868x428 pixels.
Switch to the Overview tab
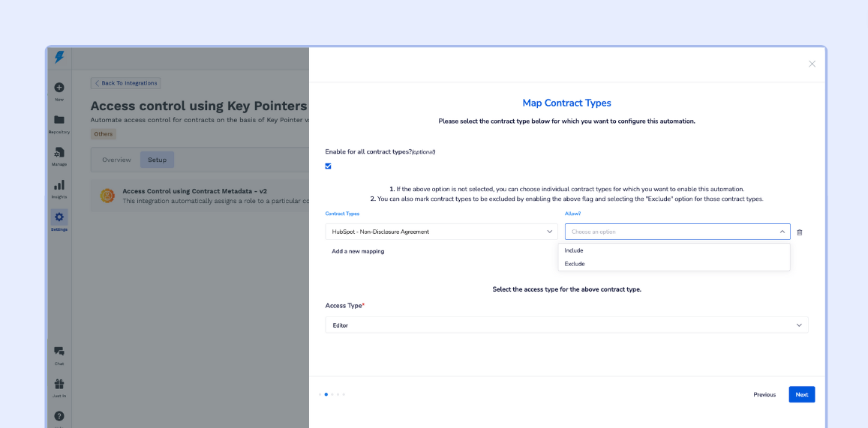coord(116,160)
